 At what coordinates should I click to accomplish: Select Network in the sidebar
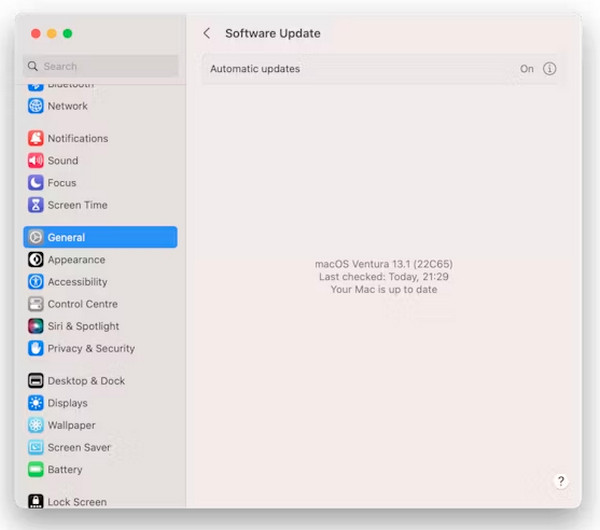(x=67, y=106)
